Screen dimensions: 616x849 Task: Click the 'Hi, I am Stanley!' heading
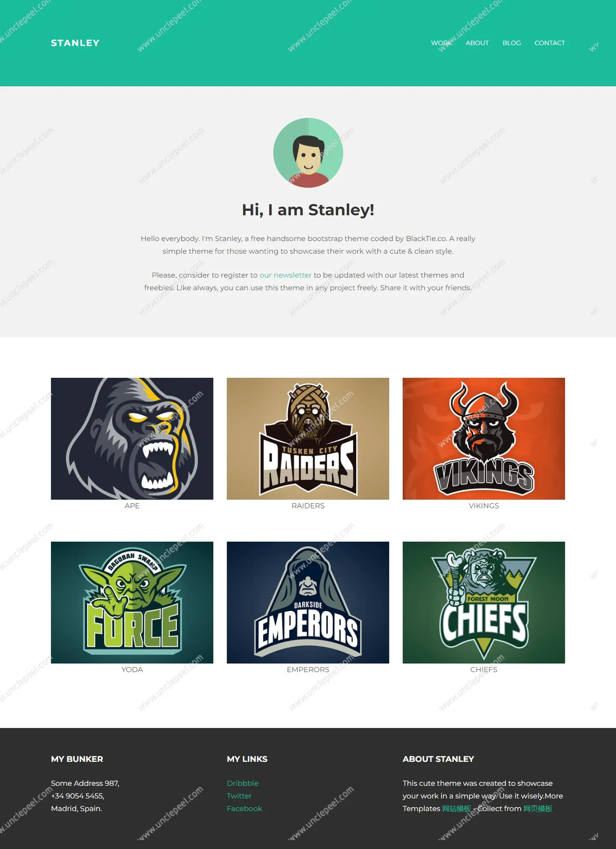click(x=308, y=210)
